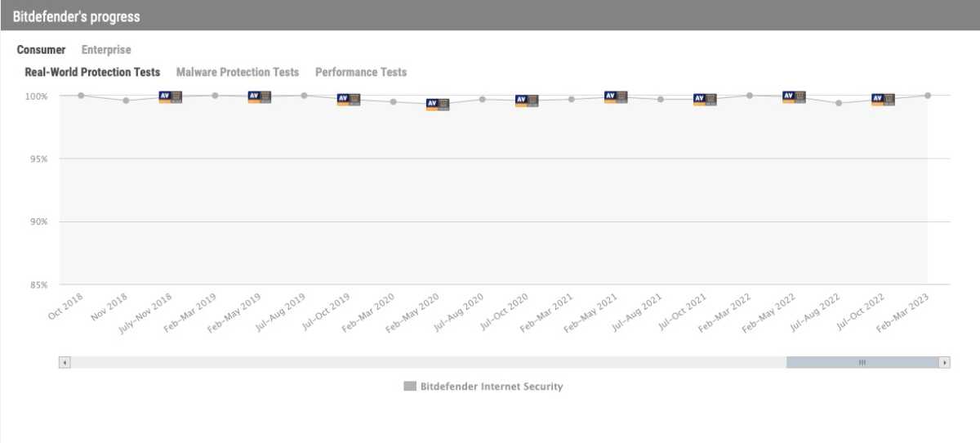
Task: Click the Feb-Mar 2023 data point
Action: (928, 96)
